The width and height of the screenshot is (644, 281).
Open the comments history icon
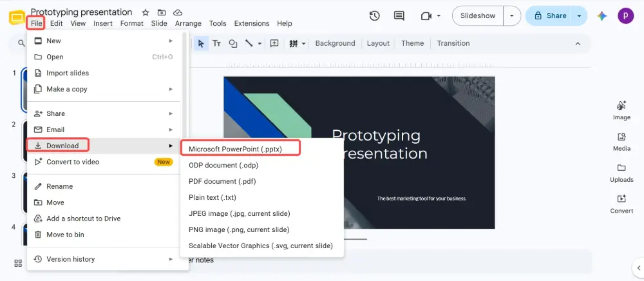399,16
